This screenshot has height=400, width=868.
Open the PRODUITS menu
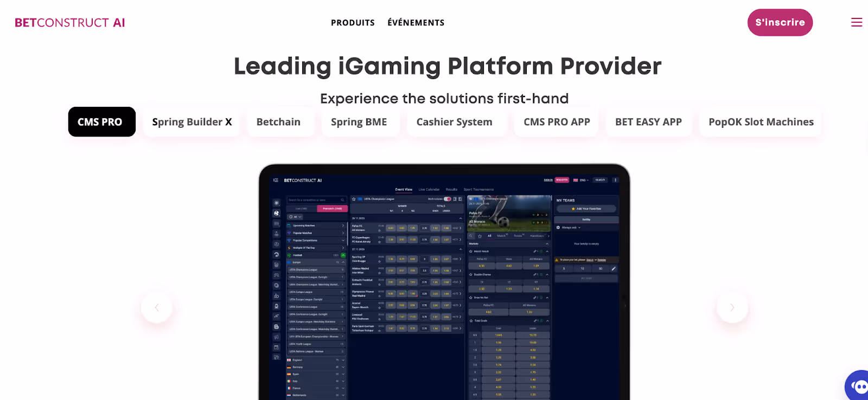point(353,23)
